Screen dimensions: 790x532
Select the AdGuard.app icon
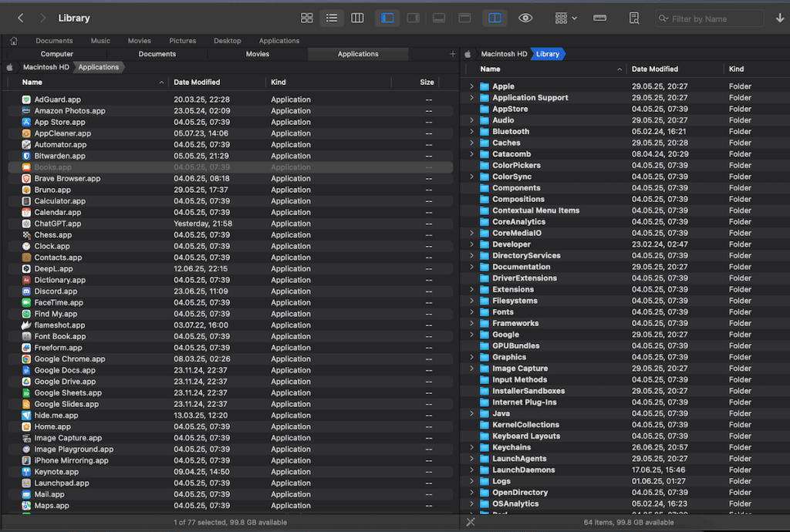tap(26, 99)
